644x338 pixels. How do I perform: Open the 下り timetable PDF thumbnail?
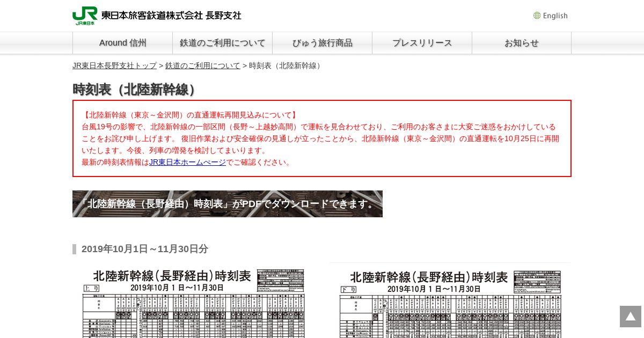point(450,300)
